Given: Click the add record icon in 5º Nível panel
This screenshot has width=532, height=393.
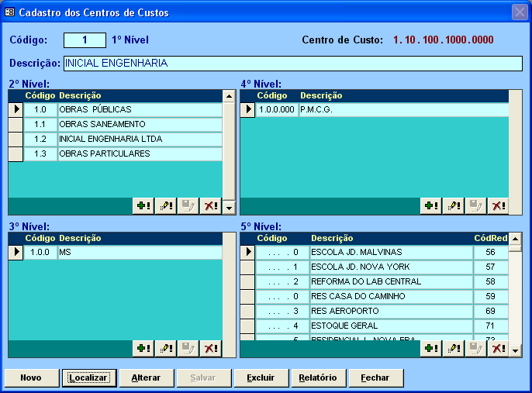Looking at the screenshot, I should 431,349.
